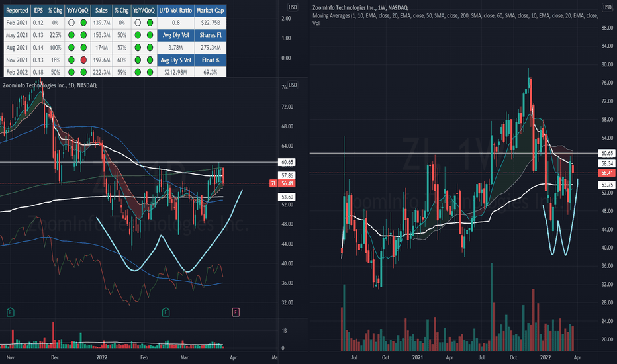Screen dimensions: 617x364
Task: Click the Float % header cell
Action: (211, 60)
